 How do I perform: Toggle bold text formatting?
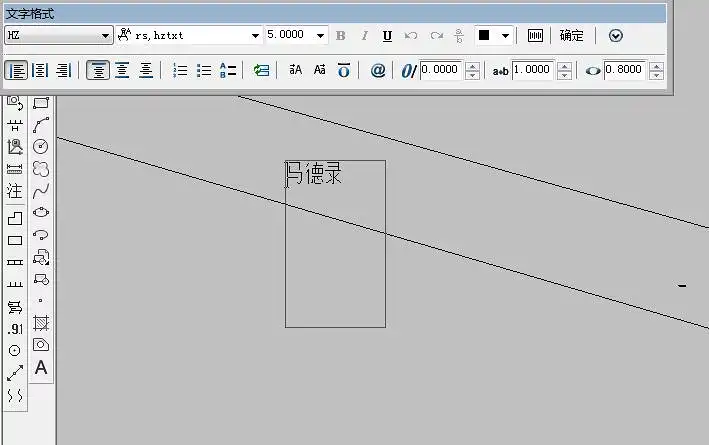(341, 36)
